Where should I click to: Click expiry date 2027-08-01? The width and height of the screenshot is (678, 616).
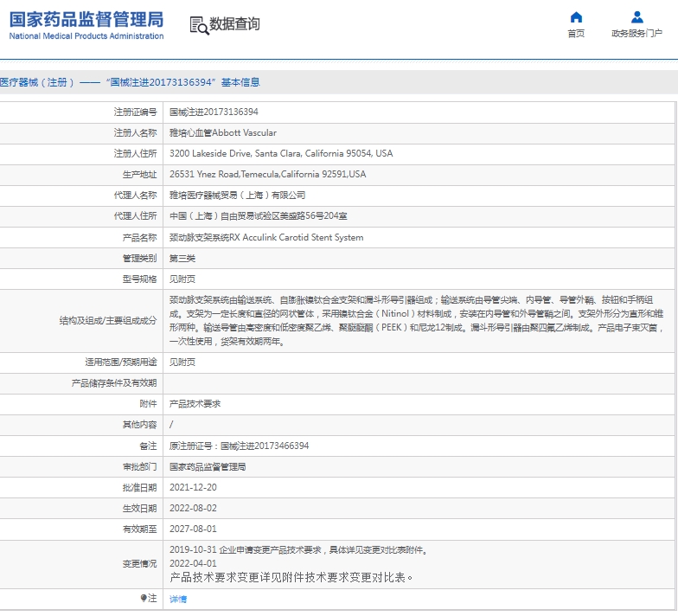click(x=193, y=529)
